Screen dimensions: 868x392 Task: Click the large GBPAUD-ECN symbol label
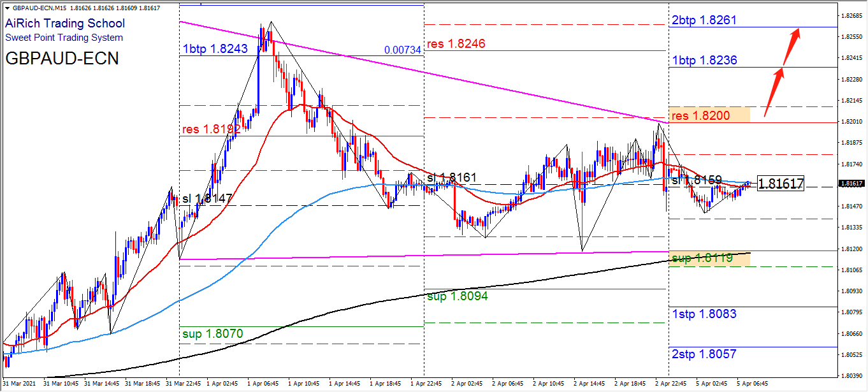(x=61, y=59)
